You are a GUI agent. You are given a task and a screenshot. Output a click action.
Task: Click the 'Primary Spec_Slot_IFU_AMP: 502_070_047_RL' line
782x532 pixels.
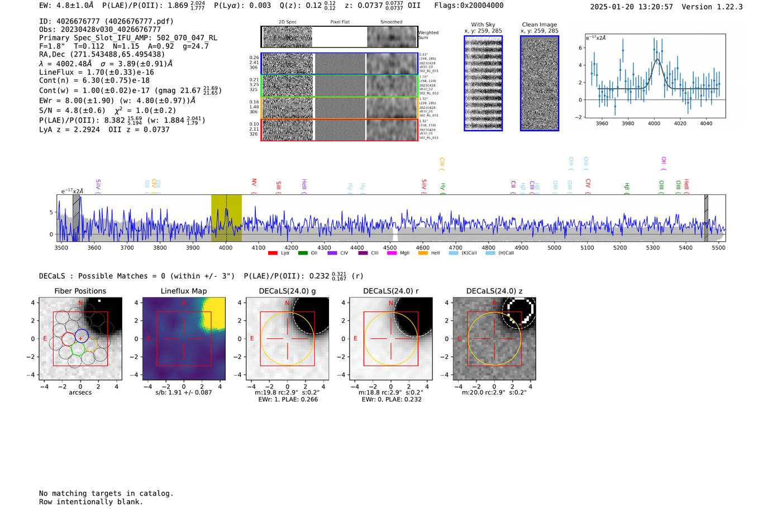128,38
